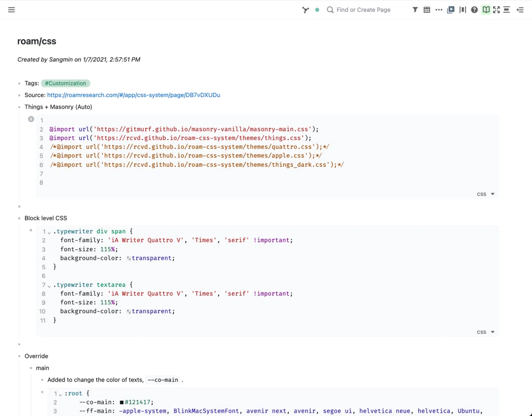Click the green sync status dot
532x416 pixels.
tap(317, 10)
